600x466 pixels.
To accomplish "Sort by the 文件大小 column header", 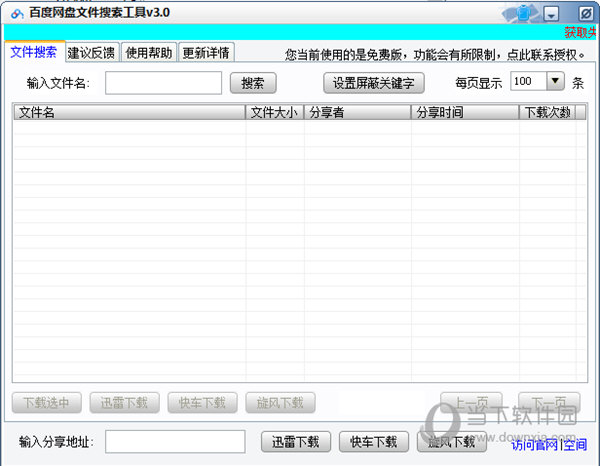I will click(x=274, y=112).
